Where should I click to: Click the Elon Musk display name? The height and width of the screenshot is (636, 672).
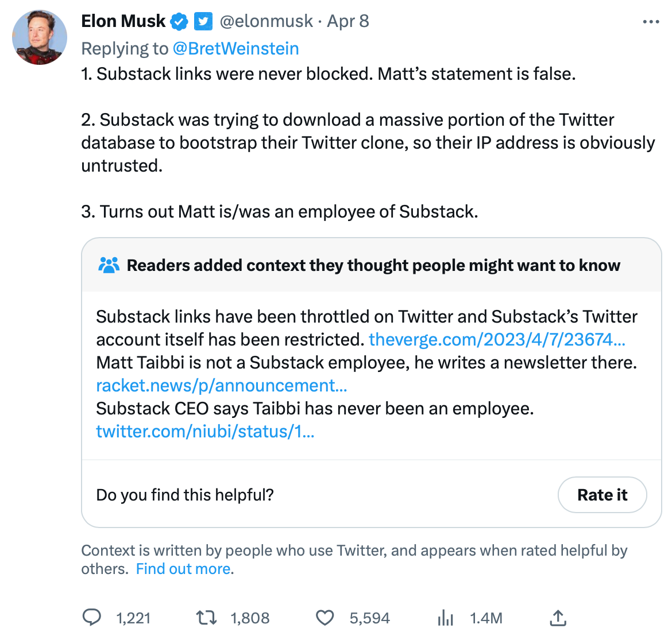[x=123, y=22]
